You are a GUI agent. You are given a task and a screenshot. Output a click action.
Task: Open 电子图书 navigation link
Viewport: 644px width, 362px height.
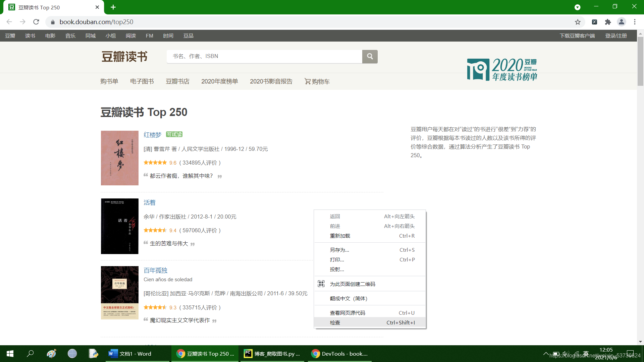[x=142, y=81]
